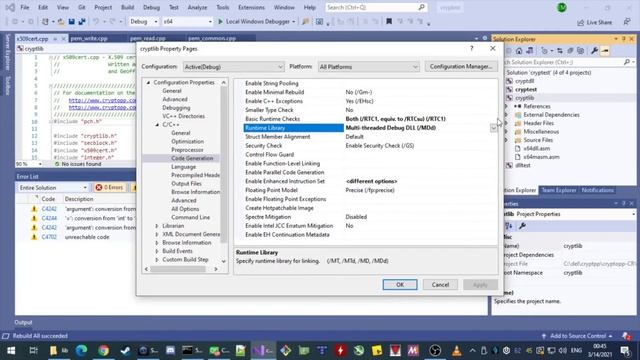Click the Cancel button
The width and height of the screenshot is (640, 360).
(440, 284)
